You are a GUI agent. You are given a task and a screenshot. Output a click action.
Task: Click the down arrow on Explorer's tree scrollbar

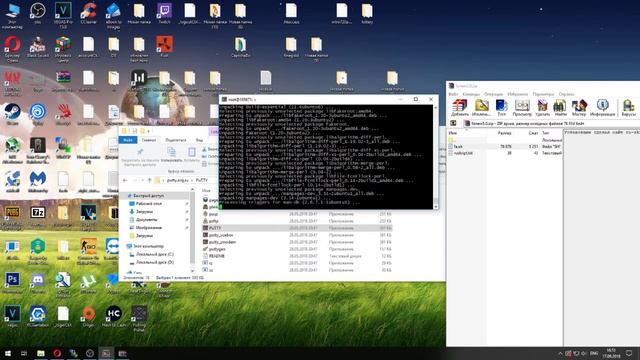pyautogui.click(x=192, y=270)
